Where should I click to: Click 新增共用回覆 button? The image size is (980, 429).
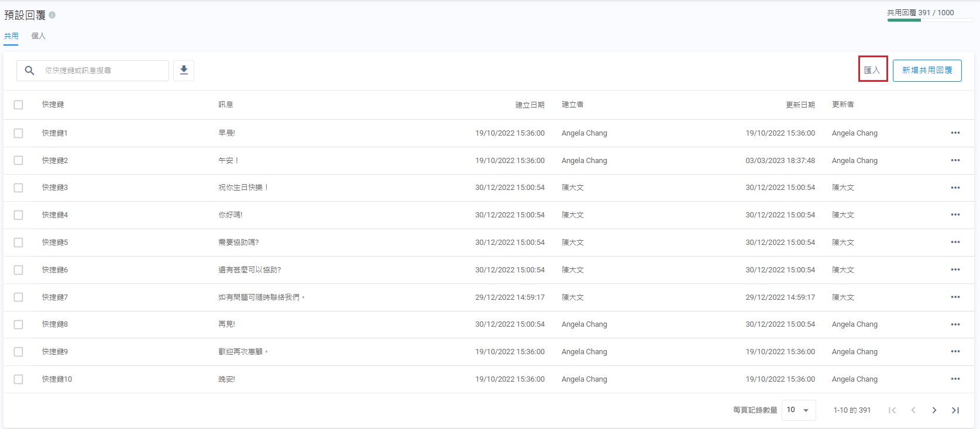click(x=927, y=70)
